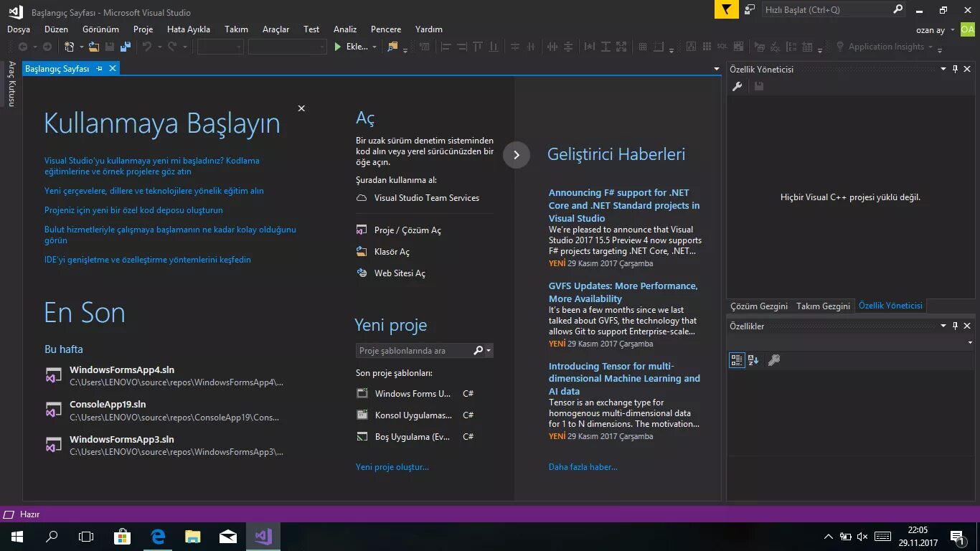The width and height of the screenshot is (980, 551).
Task: Click the round arrow to collapse news pane
Action: pos(517,155)
